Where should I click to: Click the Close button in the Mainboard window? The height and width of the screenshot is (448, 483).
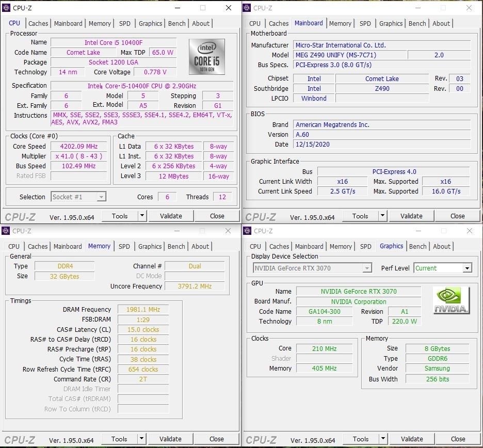[458, 216]
